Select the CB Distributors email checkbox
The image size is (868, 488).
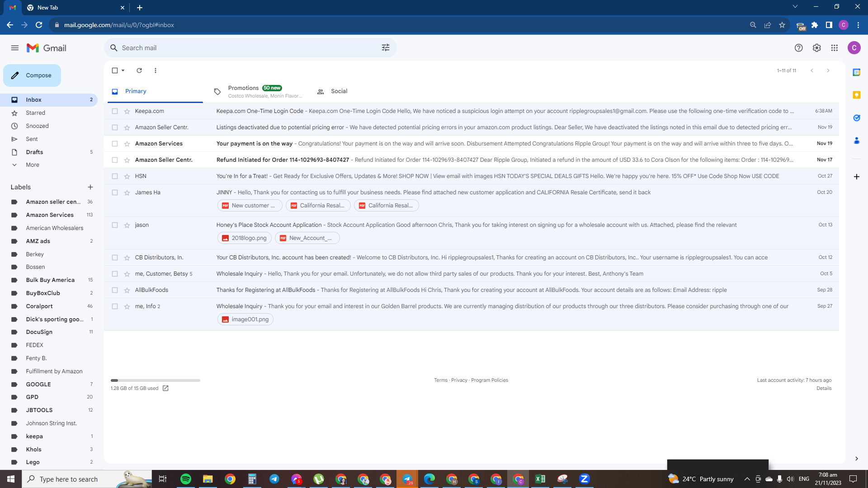(115, 258)
